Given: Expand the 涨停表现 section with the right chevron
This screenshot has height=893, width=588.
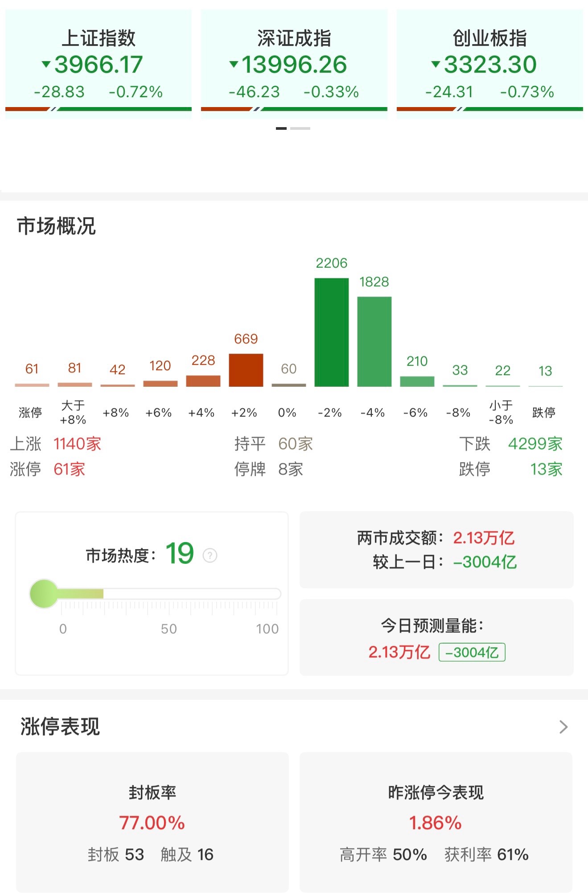Looking at the screenshot, I should coord(563,727).
